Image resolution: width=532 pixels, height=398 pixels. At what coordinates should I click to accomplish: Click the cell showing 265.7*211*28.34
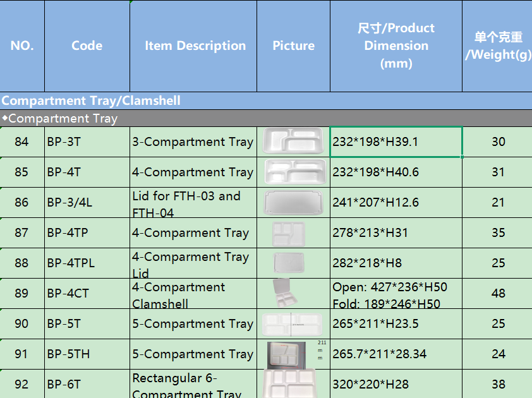tap(396, 354)
